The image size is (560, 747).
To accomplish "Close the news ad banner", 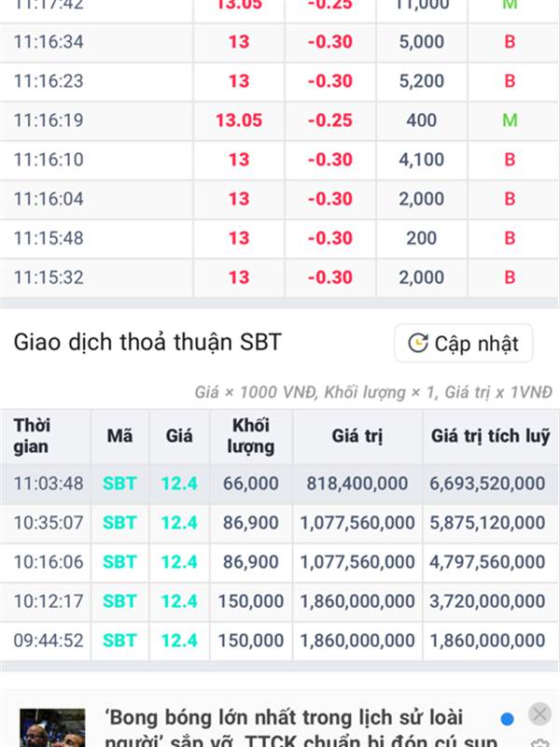I will 539,713.
